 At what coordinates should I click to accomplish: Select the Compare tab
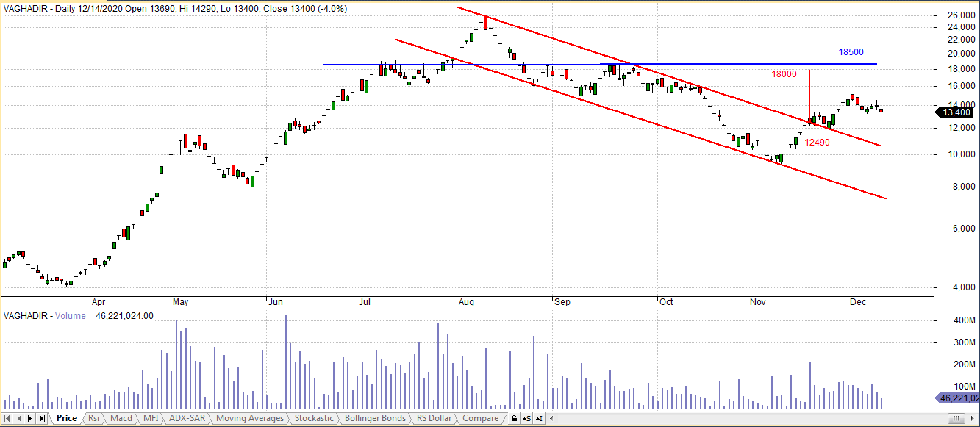(x=479, y=418)
